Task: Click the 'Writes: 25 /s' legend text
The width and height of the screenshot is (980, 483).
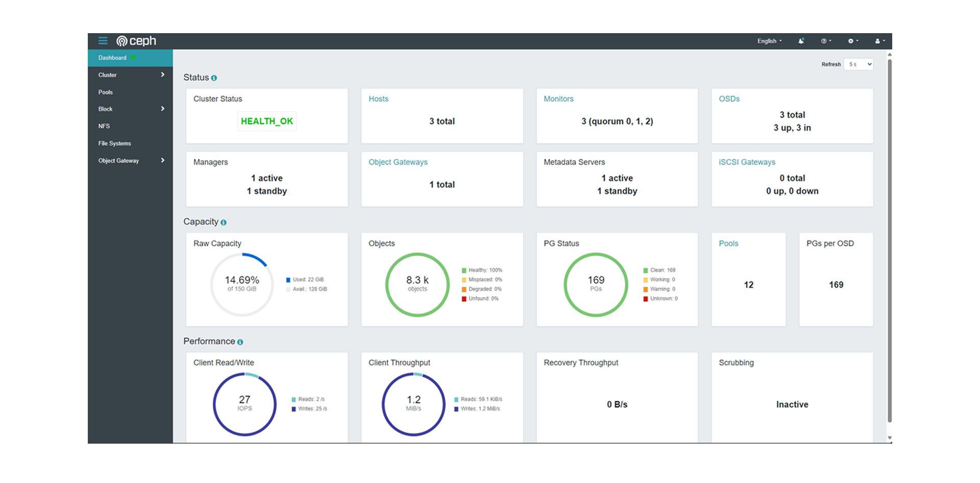Action: coord(312,409)
